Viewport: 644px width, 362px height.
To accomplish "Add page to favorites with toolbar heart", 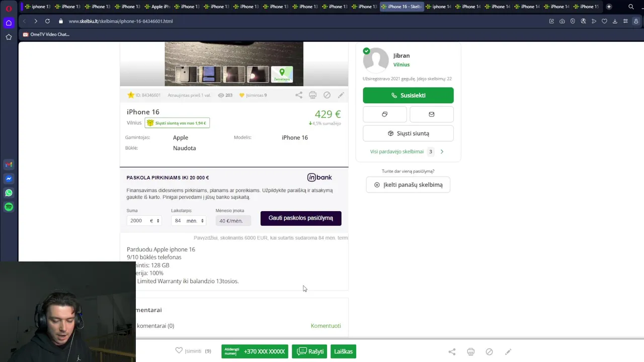I will (x=604, y=21).
